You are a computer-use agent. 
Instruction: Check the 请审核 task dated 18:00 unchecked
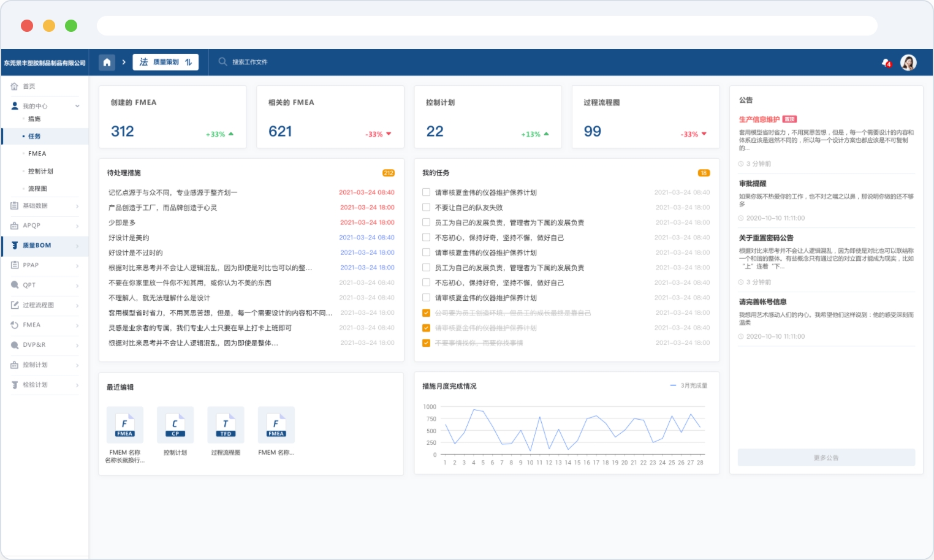[426, 252]
